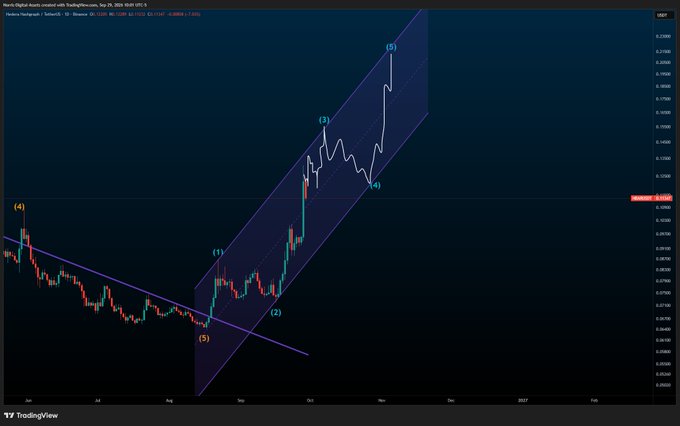Click the OHLC values in chart legend

(145, 14)
